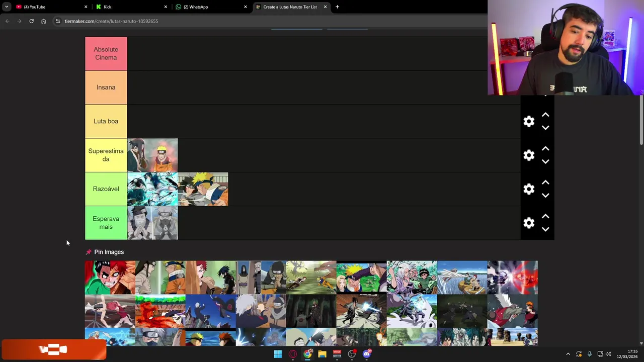Click the Esperava mais tier label
Viewport: 644px width, 362px height.
(106, 223)
